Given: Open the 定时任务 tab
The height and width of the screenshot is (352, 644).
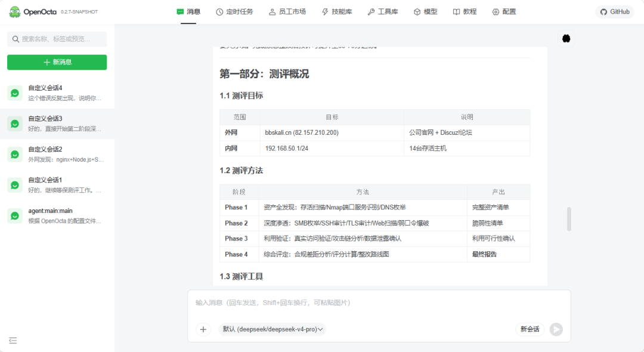Looking at the screenshot, I should [234, 12].
